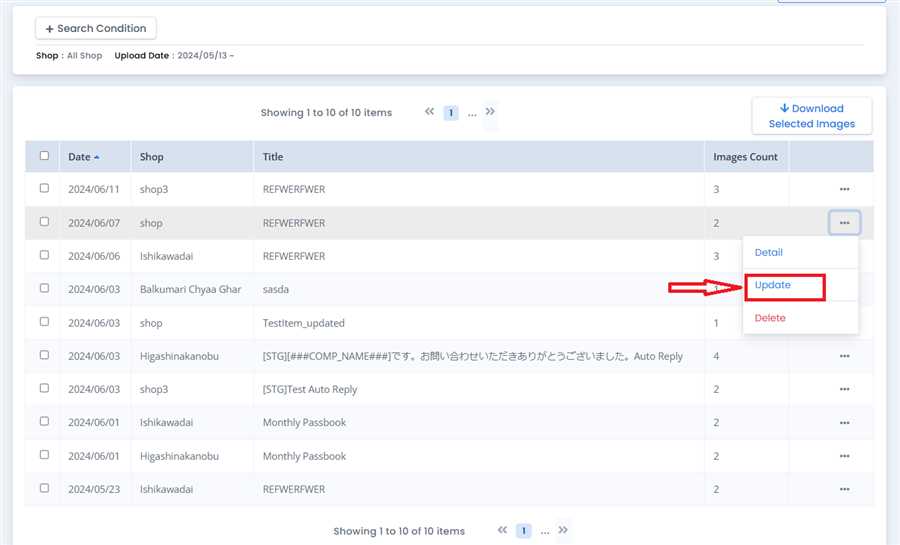
Task: Go to previous page using top pagination arrows
Action: 430,112
